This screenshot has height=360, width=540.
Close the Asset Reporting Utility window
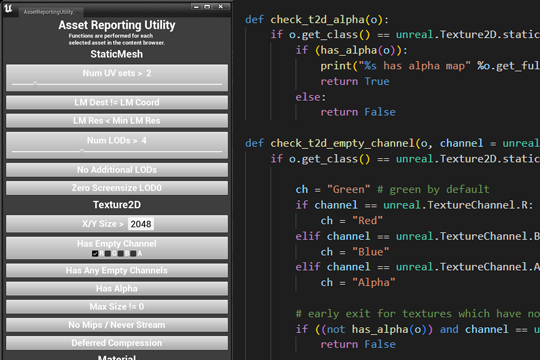click(221, 7)
